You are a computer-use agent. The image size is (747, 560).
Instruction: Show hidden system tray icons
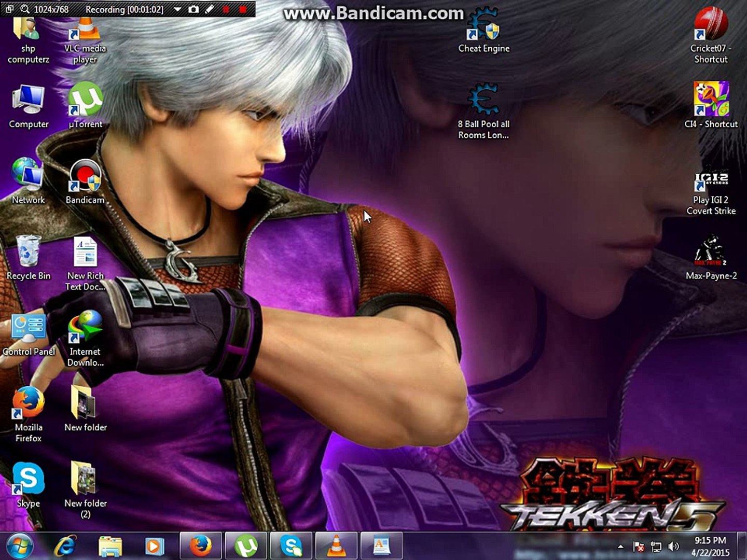click(620, 547)
